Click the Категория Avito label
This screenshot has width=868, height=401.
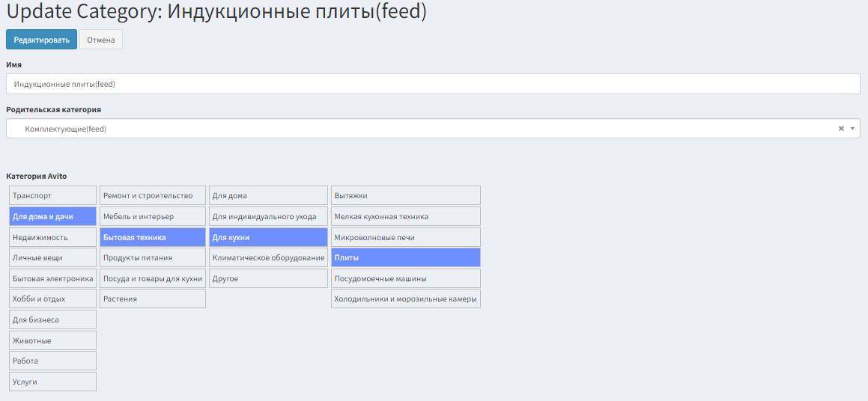[37, 177]
